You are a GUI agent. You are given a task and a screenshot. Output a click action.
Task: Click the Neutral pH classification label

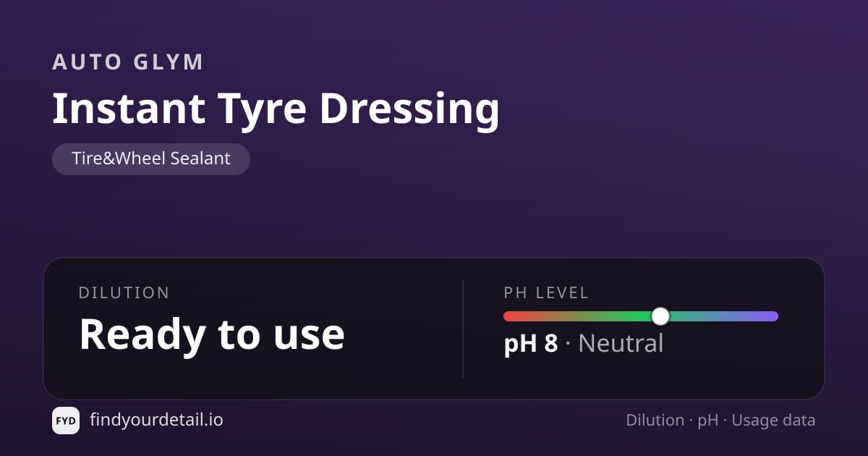pos(621,343)
